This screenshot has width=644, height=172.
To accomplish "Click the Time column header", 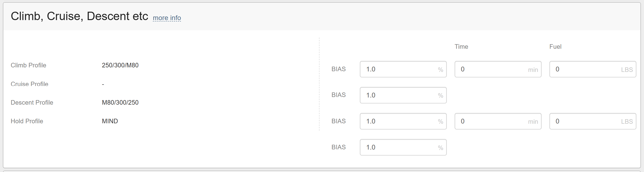I will click(x=461, y=47).
